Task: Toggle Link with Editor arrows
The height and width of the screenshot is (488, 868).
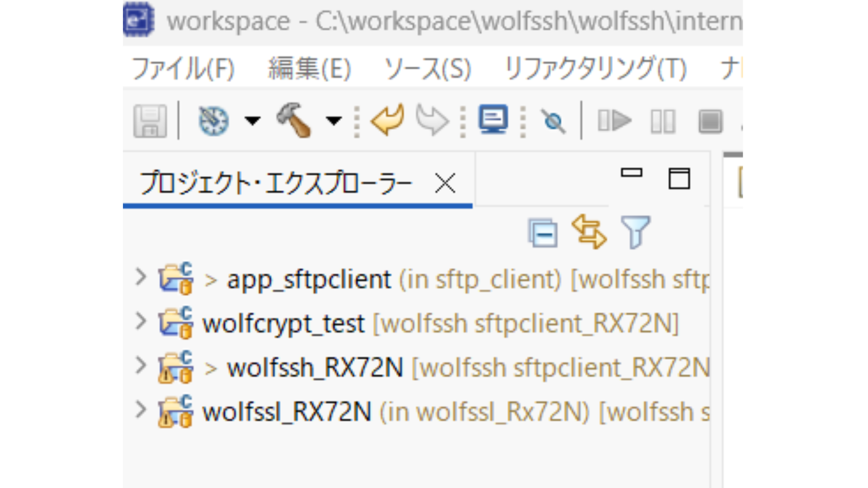Action: pyautogui.click(x=589, y=232)
